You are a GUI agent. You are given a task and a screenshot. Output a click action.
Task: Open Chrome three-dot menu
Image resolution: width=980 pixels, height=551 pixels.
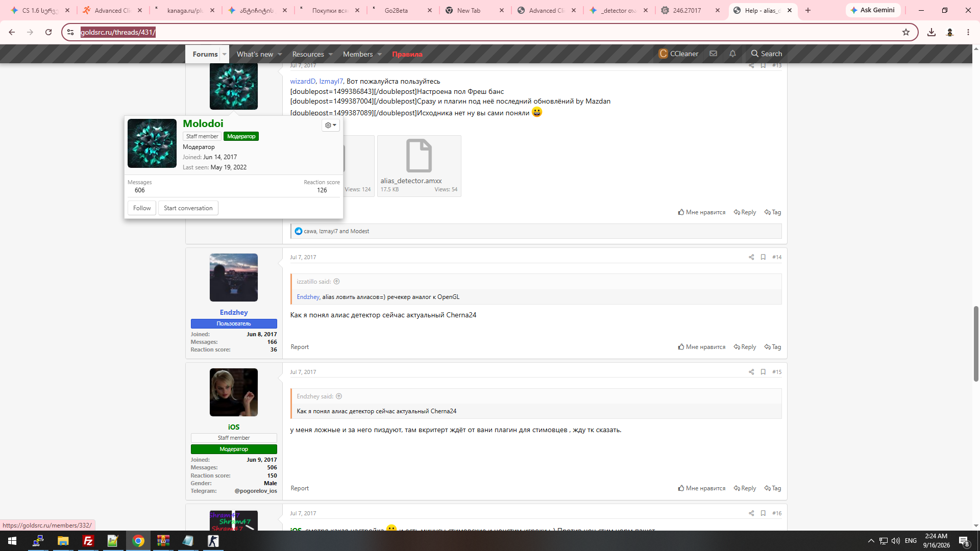968,32
